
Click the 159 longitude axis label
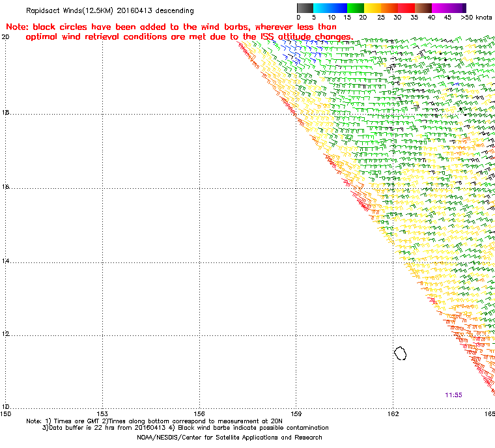[296, 413]
